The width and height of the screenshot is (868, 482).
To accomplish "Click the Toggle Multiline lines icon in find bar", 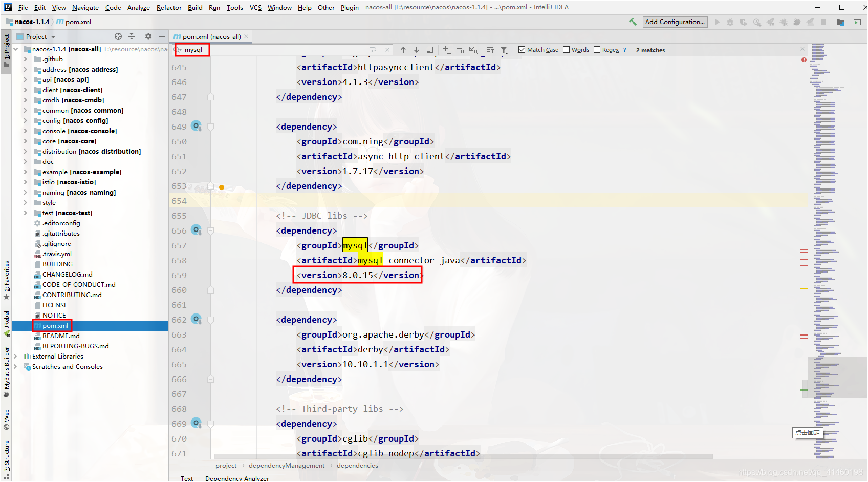I will (490, 50).
